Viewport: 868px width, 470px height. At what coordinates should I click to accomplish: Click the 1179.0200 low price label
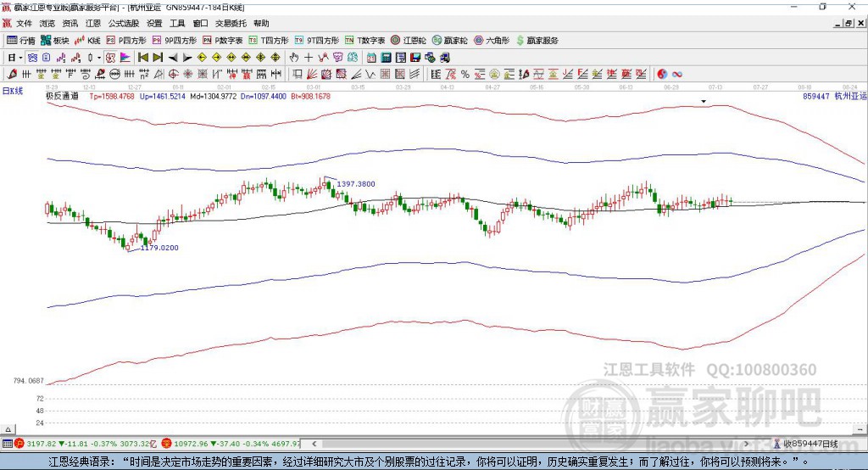(x=159, y=248)
